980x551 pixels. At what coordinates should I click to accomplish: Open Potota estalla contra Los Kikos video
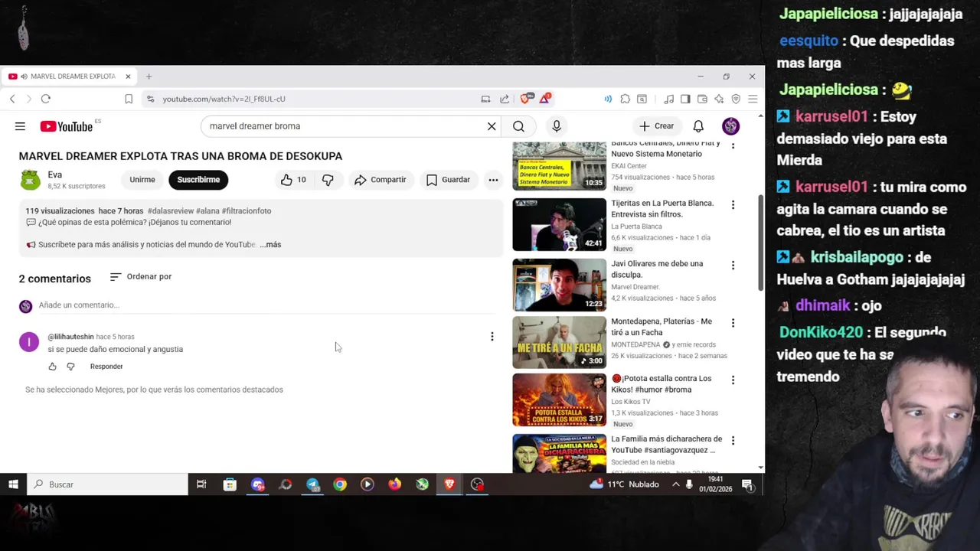(x=559, y=399)
